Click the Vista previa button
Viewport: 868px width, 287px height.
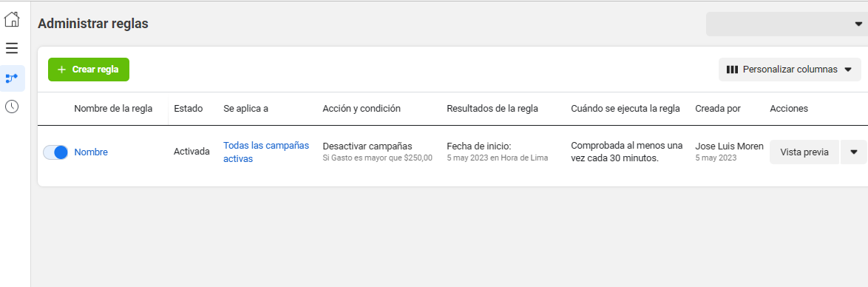804,152
